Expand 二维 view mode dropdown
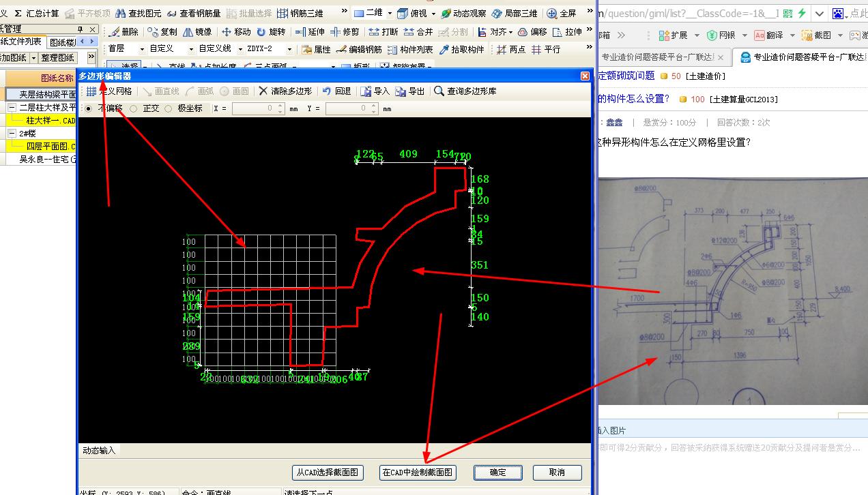Screen dimensions: 868x495 click(390, 13)
